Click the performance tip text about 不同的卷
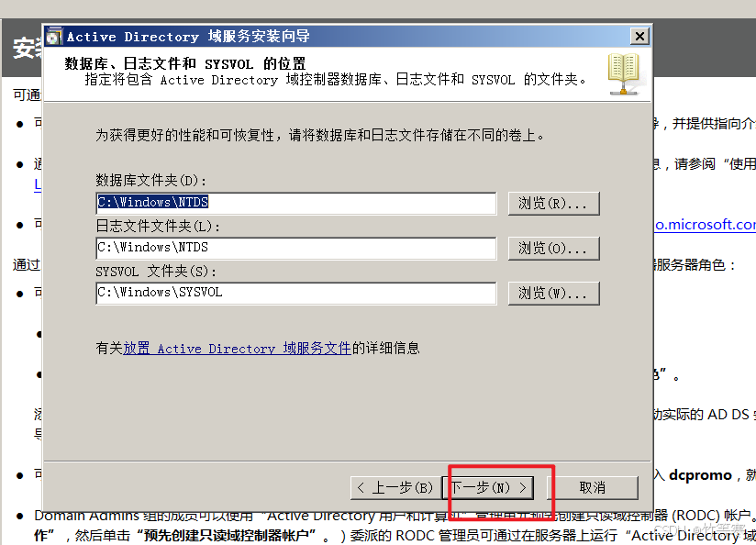The height and width of the screenshot is (545, 756). pyautogui.click(x=320, y=135)
